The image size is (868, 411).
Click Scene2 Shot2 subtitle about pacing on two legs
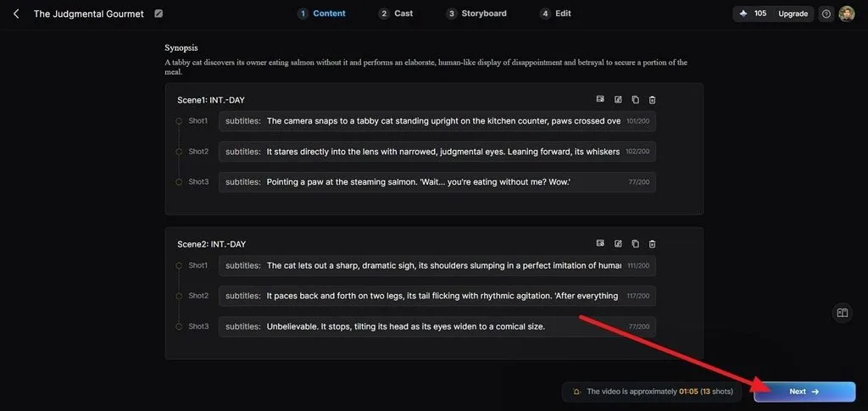437,296
